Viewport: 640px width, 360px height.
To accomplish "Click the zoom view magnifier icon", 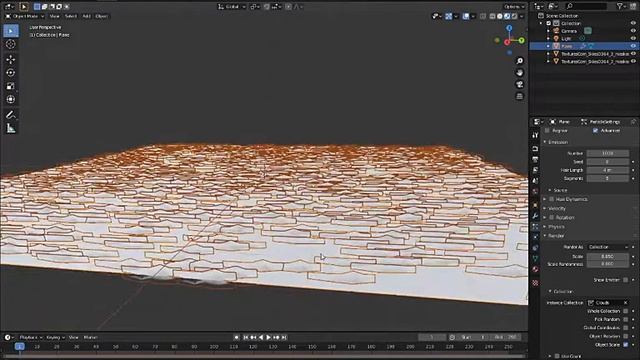I will pyautogui.click(x=520, y=61).
